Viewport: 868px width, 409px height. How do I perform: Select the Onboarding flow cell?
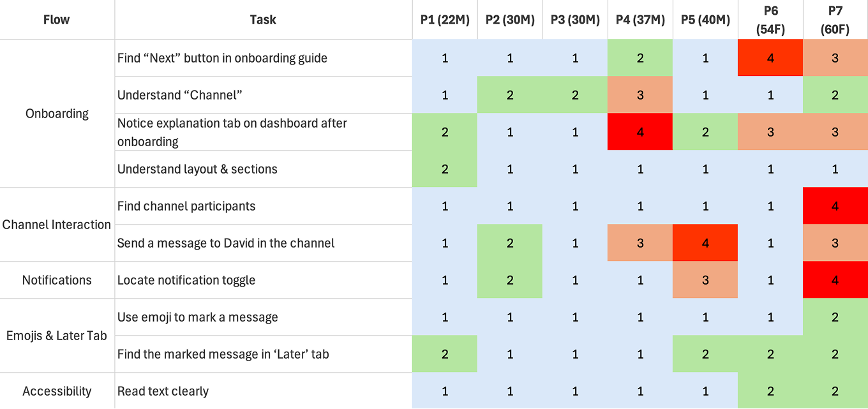click(x=57, y=114)
